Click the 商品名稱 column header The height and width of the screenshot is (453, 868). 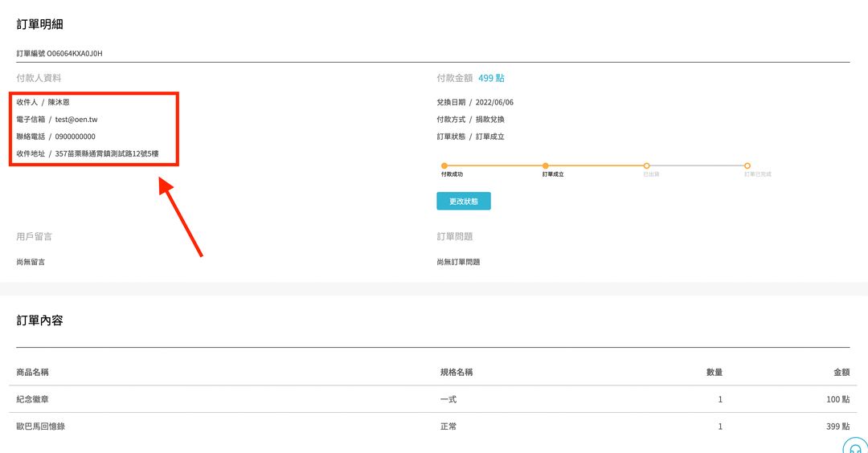pos(33,372)
